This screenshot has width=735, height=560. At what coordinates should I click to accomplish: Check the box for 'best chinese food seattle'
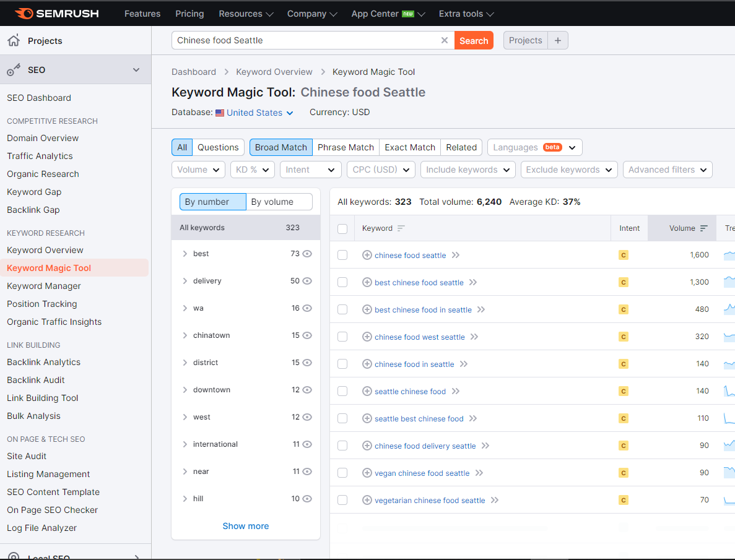[x=342, y=282]
